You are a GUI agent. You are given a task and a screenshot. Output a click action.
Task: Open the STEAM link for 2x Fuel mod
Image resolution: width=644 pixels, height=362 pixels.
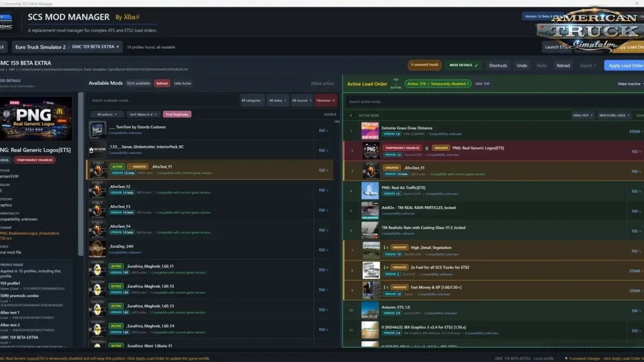(x=635, y=271)
